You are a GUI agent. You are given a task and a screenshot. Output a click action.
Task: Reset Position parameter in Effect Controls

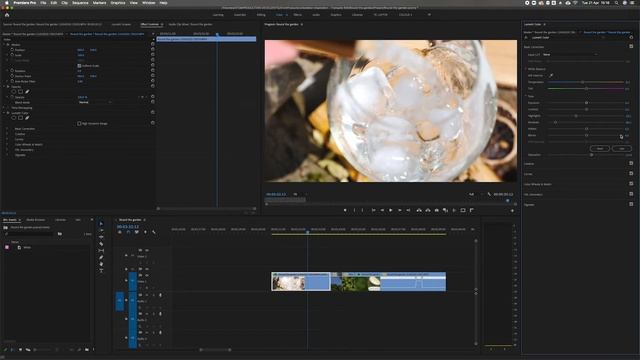(x=153, y=50)
